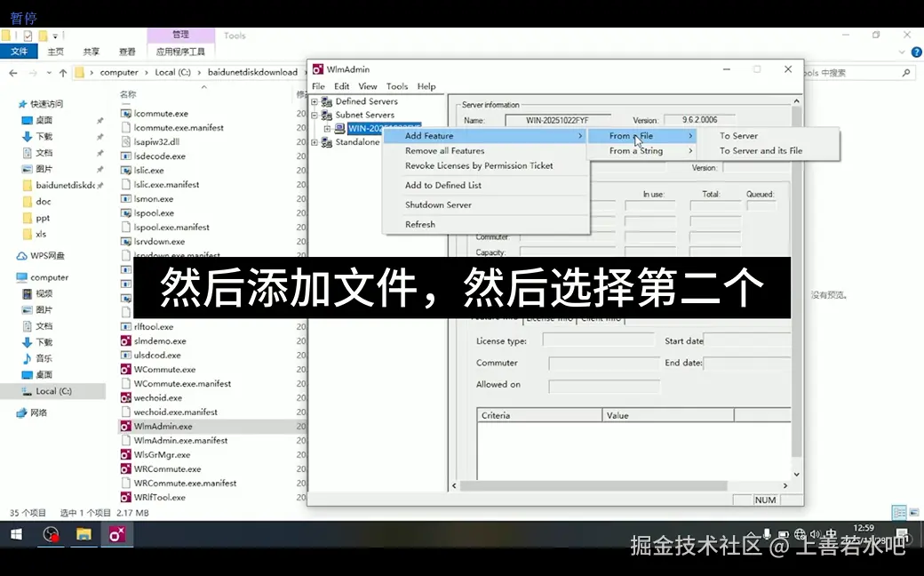Open the WlmAdmin app on the taskbar
The image size is (924, 576).
pyautogui.click(x=116, y=535)
